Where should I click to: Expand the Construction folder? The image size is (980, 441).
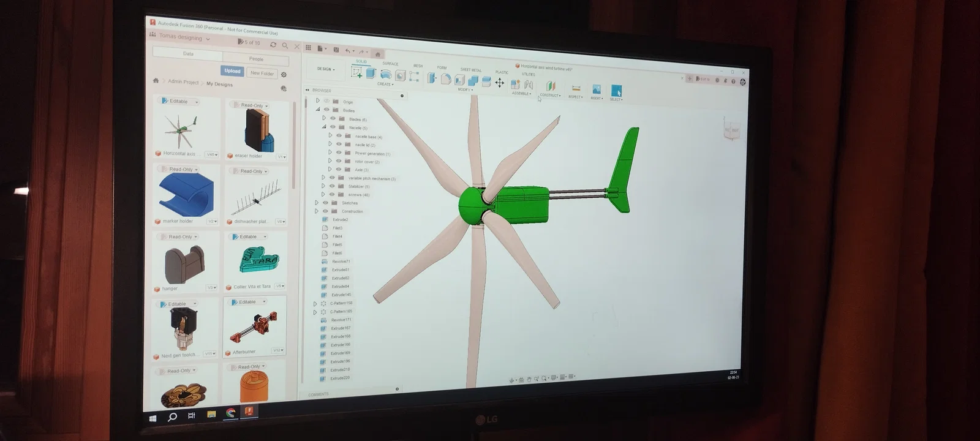pos(317,211)
